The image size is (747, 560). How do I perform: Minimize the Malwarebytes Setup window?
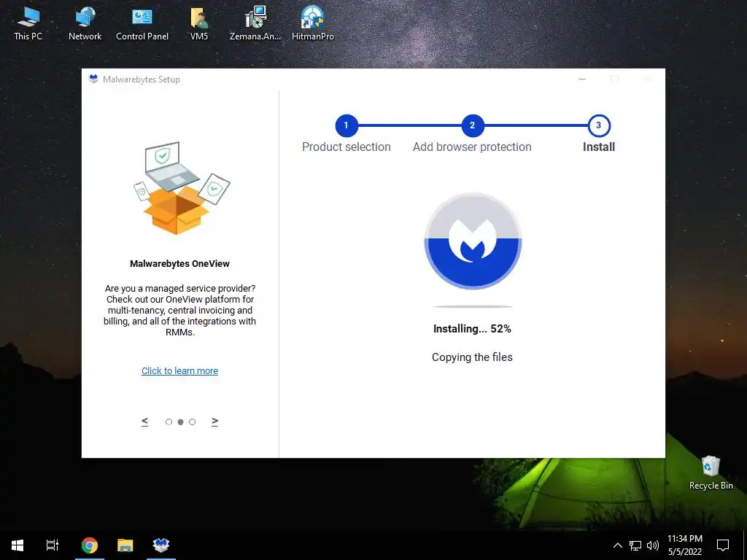point(582,79)
